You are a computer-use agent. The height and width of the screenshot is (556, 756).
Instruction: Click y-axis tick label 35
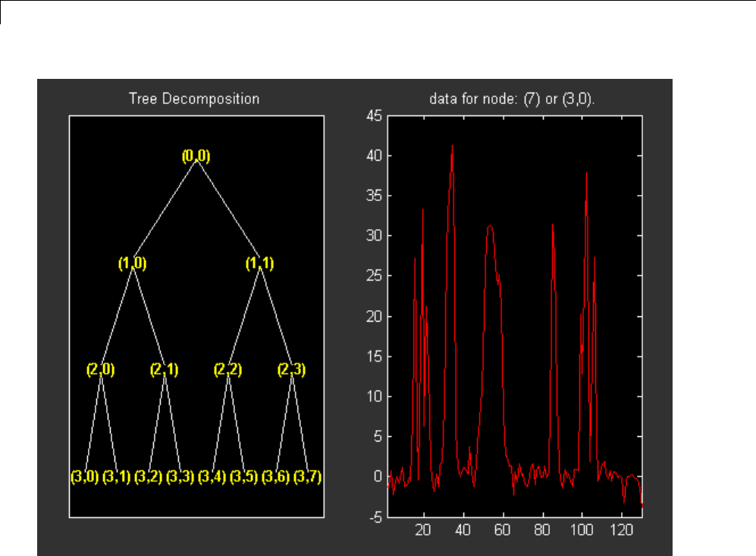coord(374,196)
